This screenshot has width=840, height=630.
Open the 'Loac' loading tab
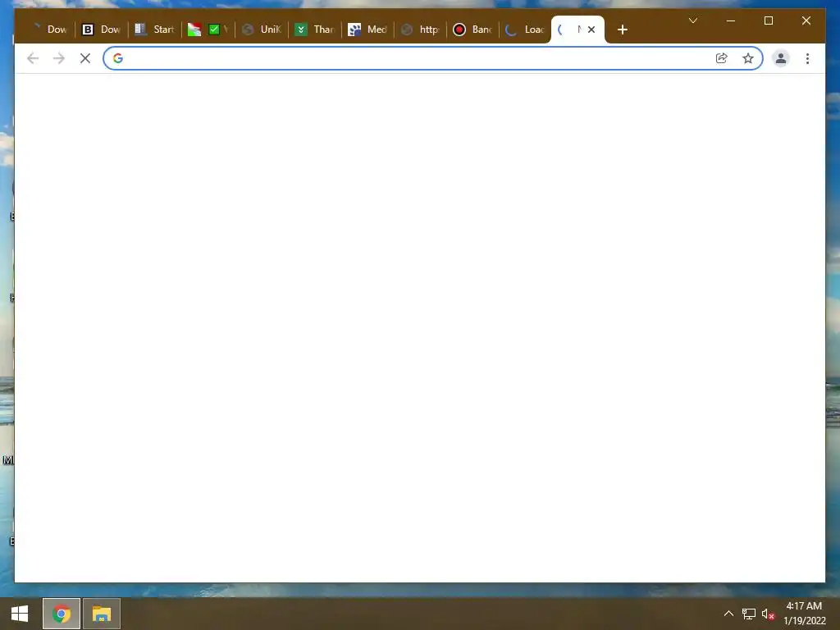[x=525, y=30]
